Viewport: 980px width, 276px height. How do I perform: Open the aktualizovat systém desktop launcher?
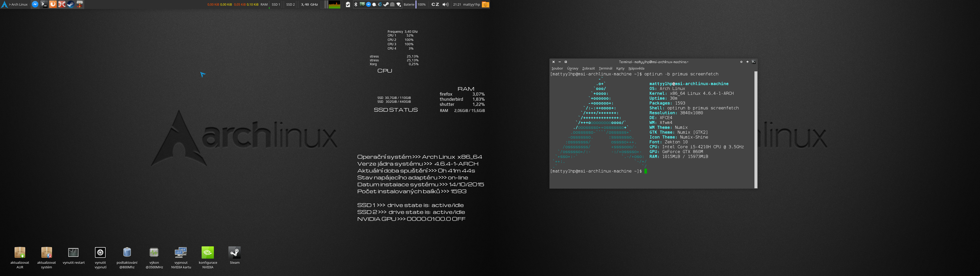coord(46,257)
